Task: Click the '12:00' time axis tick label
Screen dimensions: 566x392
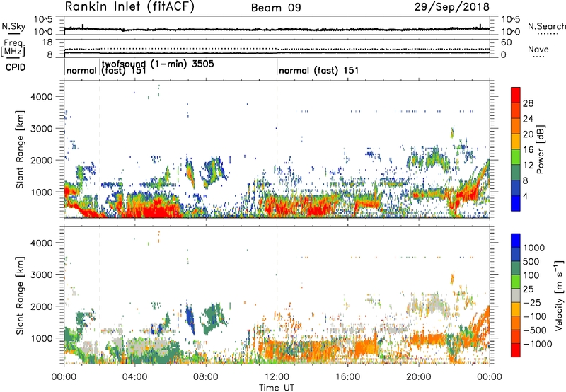Action: pos(277,377)
